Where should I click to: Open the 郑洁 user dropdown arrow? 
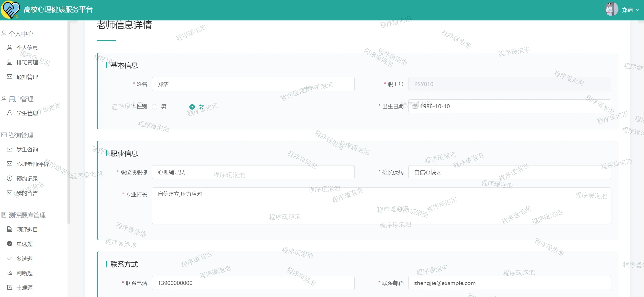[x=638, y=10]
